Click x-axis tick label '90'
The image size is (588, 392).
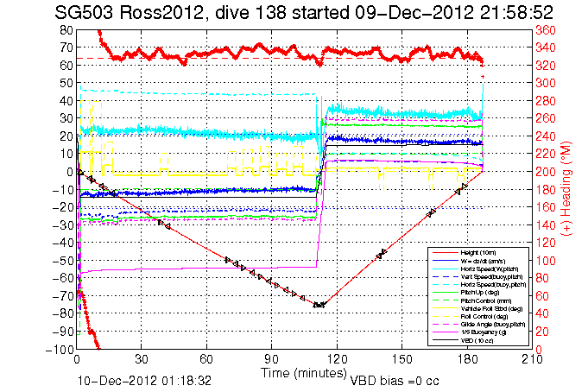271,359
